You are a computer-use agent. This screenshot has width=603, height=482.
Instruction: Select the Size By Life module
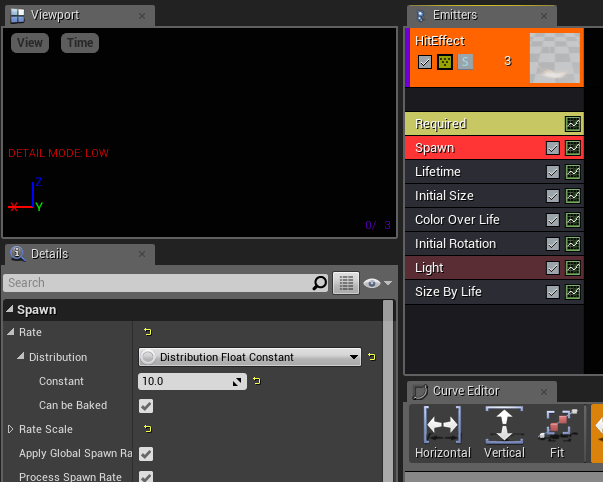click(494, 292)
